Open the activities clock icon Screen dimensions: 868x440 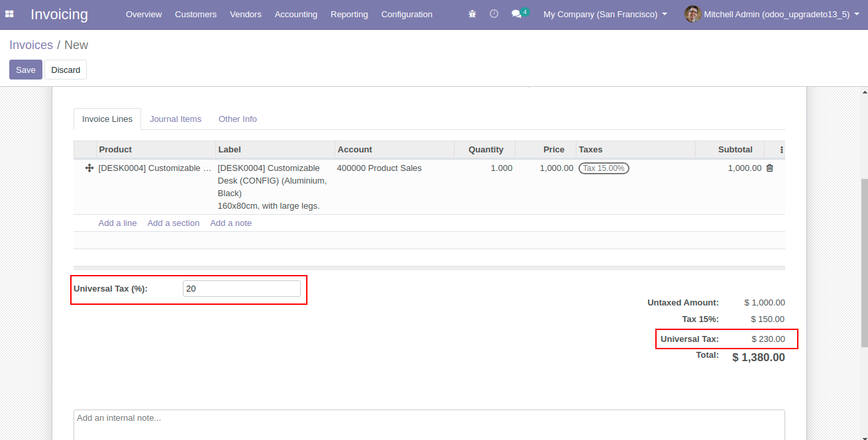(x=494, y=14)
